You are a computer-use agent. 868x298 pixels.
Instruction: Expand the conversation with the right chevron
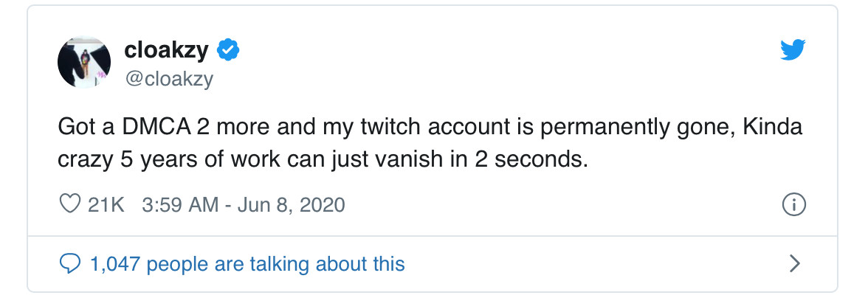coord(795,263)
